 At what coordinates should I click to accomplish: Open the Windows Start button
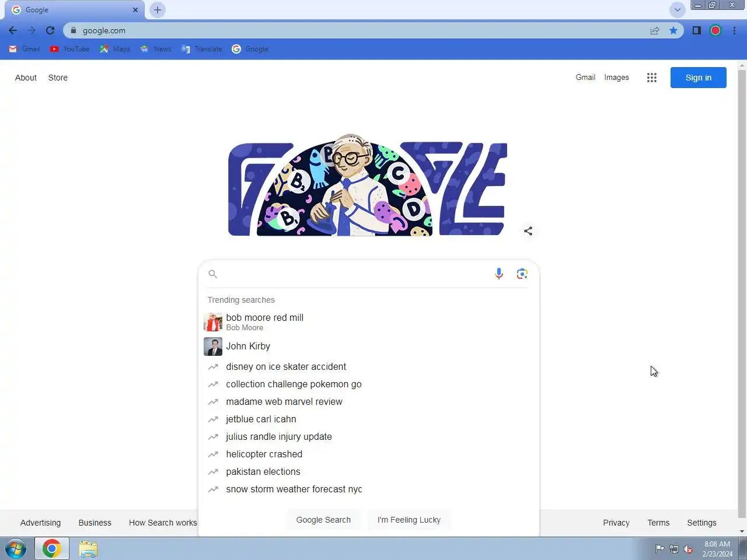16,549
